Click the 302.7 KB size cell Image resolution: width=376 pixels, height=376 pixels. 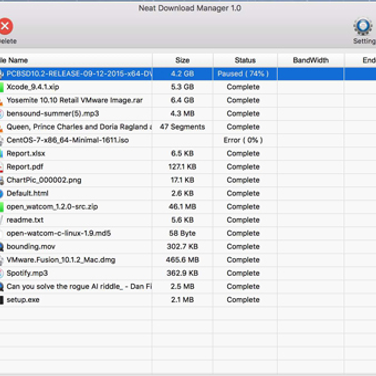coord(182,247)
